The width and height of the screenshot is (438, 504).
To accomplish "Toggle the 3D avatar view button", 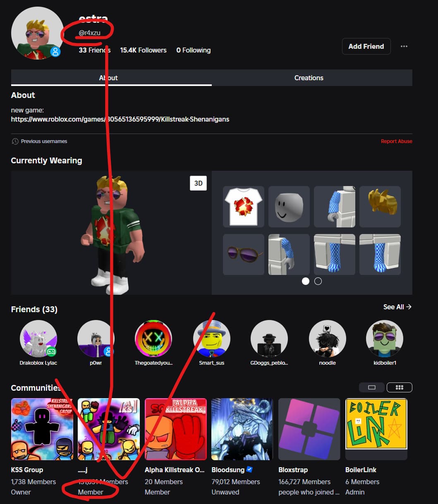I will tap(198, 183).
